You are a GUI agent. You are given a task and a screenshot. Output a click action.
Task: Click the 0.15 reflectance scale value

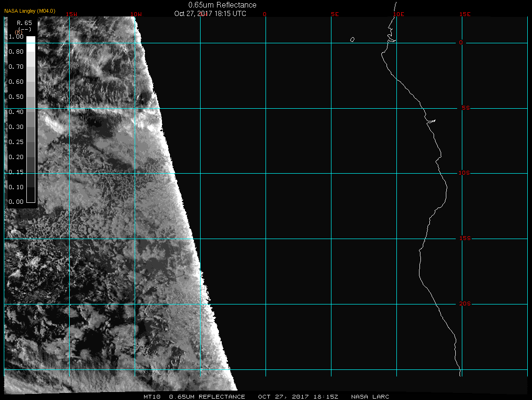pyautogui.click(x=16, y=172)
